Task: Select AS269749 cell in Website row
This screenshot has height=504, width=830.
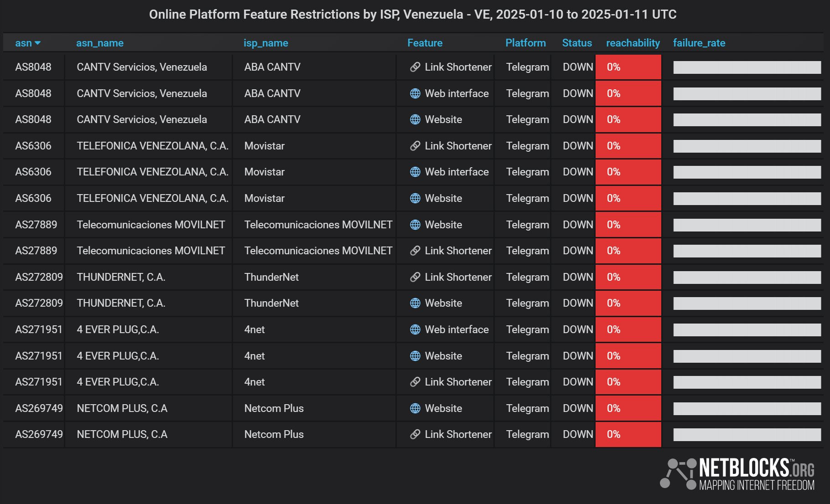Action: pos(39,408)
